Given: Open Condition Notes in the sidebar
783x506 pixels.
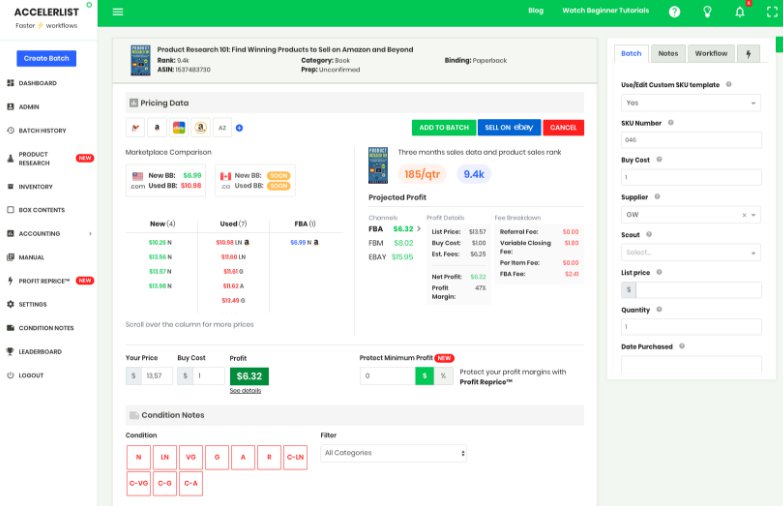Looking at the screenshot, I should (x=46, y=328).
